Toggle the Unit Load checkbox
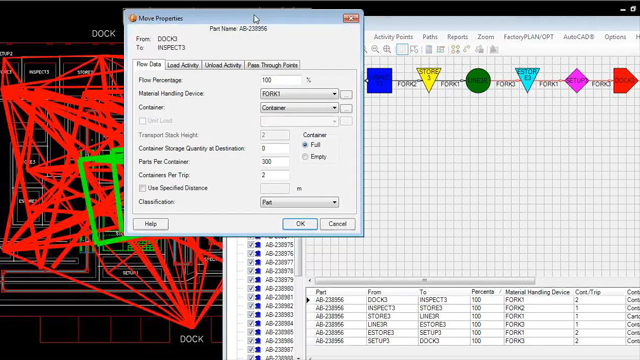This screenshot has width=640, height=360. pos(142,121)
